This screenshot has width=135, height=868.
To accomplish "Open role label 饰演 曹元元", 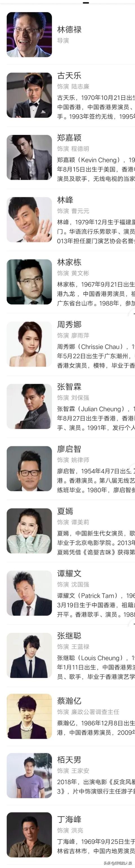I will coord(73,211).
